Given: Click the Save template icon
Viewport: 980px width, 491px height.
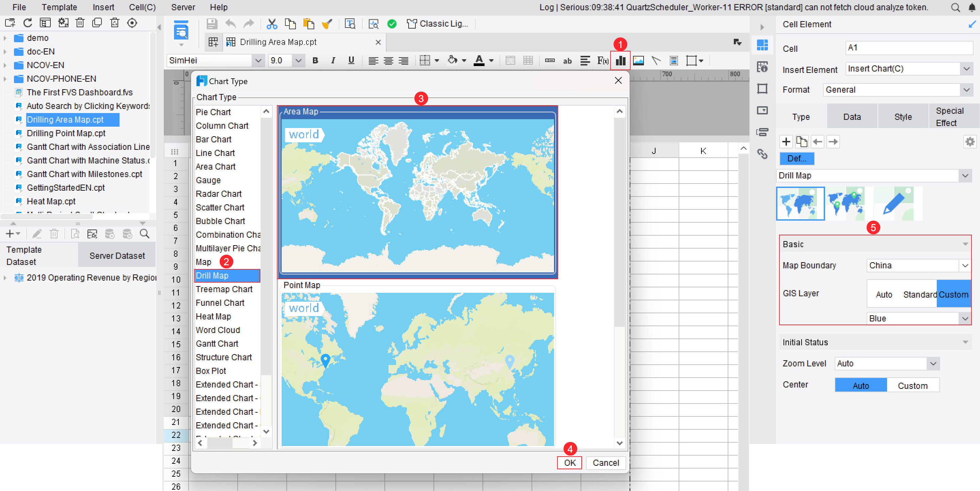Looking at the screenshot, I should (211, 24).
